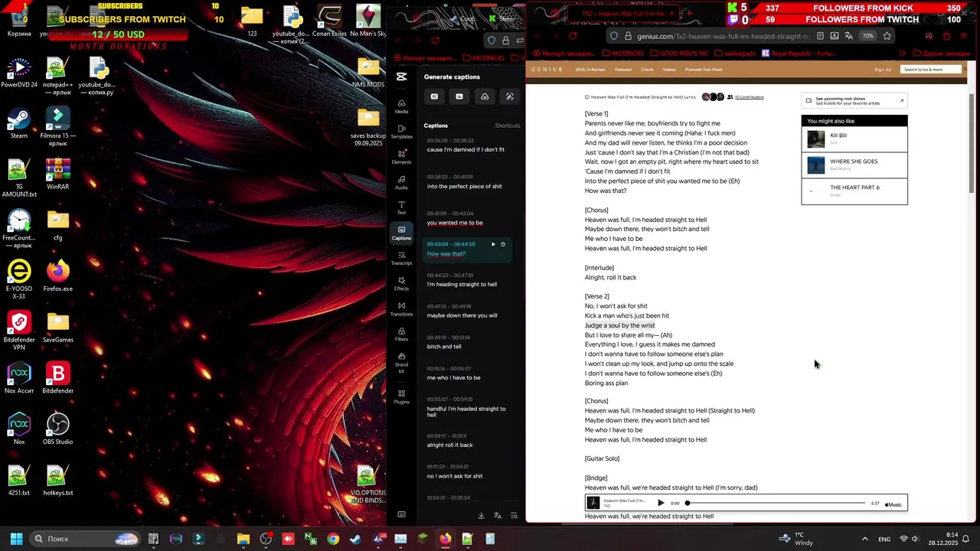980x551 pixels.
Task: Click the translate captions icon at panel bottom
Action: point(498,516)
